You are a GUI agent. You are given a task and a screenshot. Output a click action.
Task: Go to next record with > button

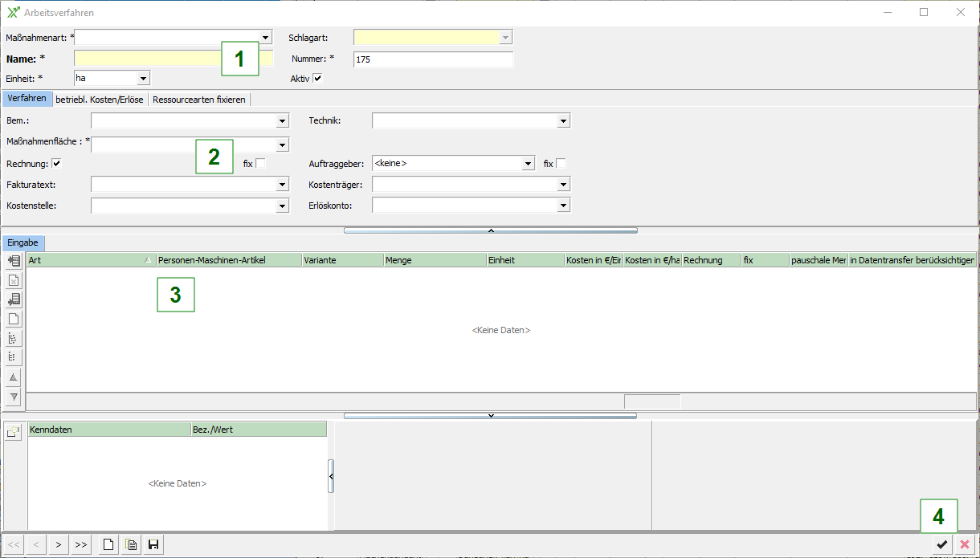tap(59, 545)
